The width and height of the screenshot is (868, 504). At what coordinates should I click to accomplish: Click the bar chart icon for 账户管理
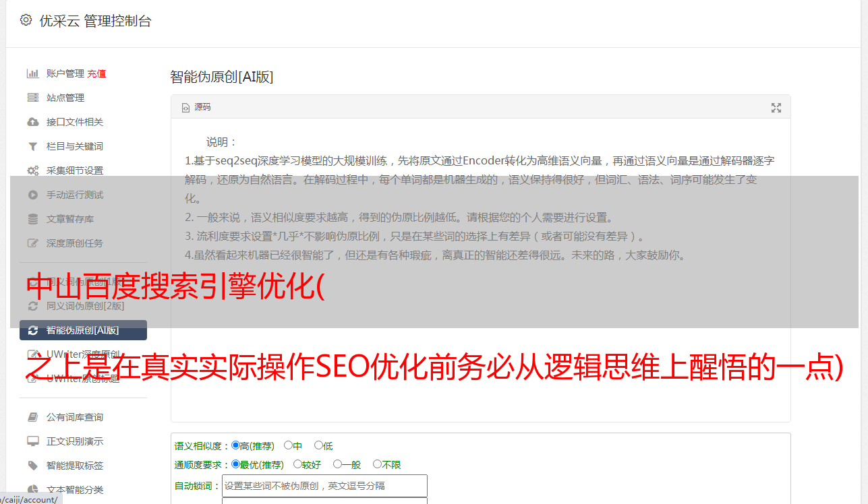click(x=32, y=73)
